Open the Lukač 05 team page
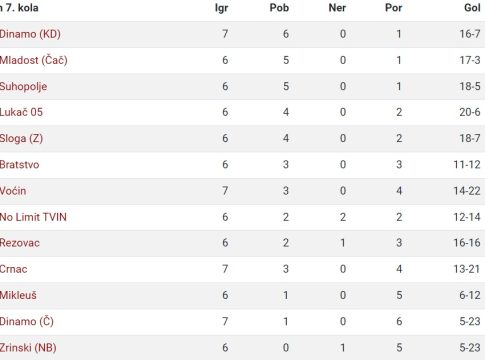 coord(21,112)
